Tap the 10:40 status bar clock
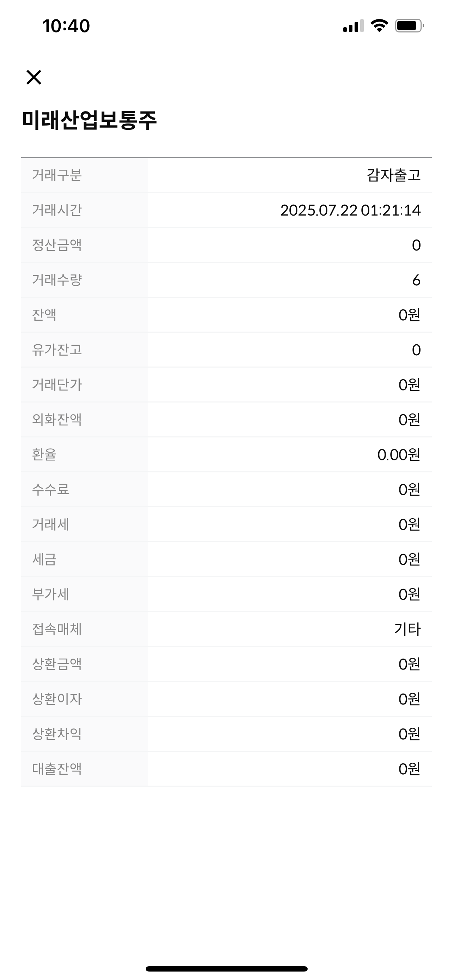The height and width of the screenshot is (980, 453). [x=66, y=26]
